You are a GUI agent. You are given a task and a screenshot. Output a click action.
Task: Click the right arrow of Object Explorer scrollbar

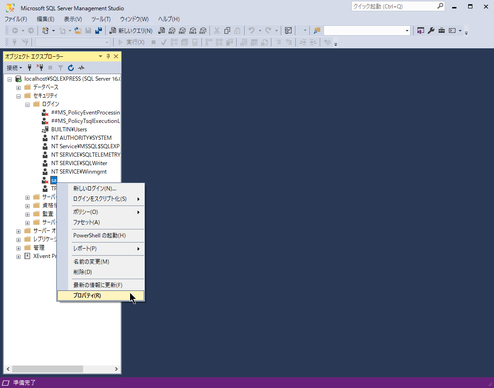point(116,369)
